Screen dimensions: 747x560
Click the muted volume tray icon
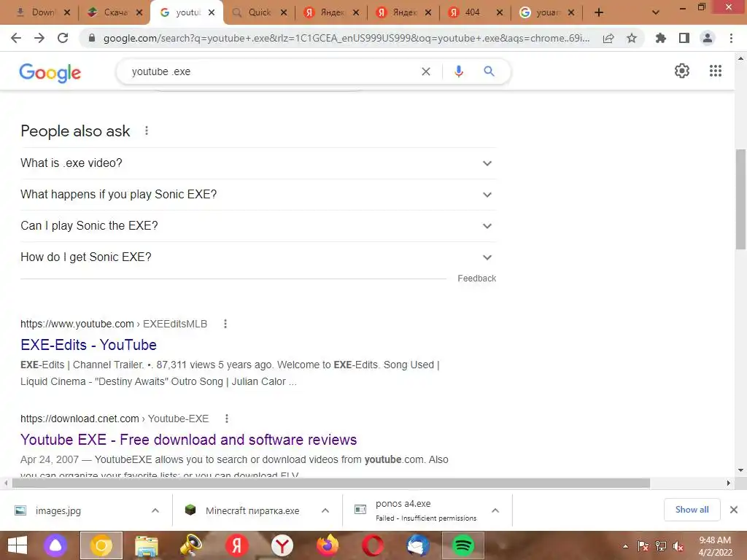pos(678,546)
